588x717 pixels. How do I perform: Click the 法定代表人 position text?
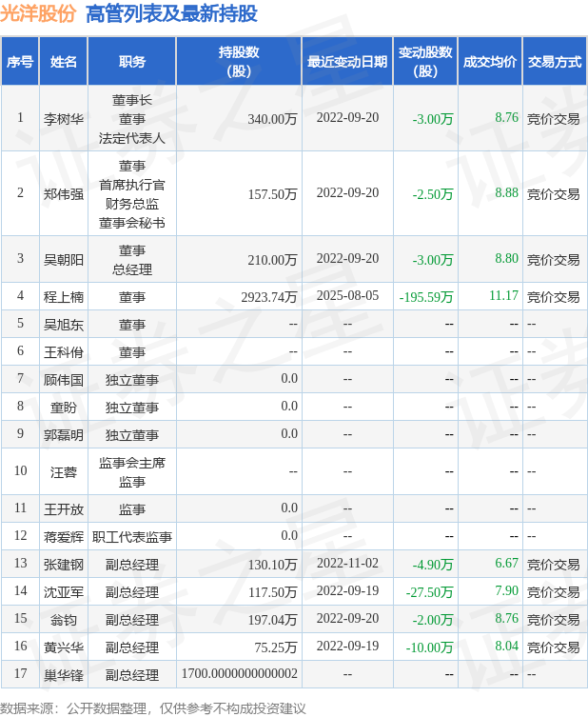click(132, 138)
